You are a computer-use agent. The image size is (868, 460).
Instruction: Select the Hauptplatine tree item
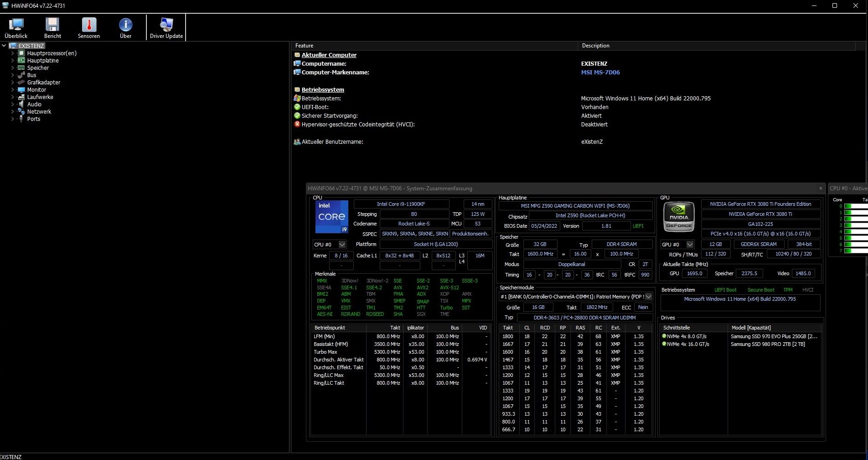[43, 61]
